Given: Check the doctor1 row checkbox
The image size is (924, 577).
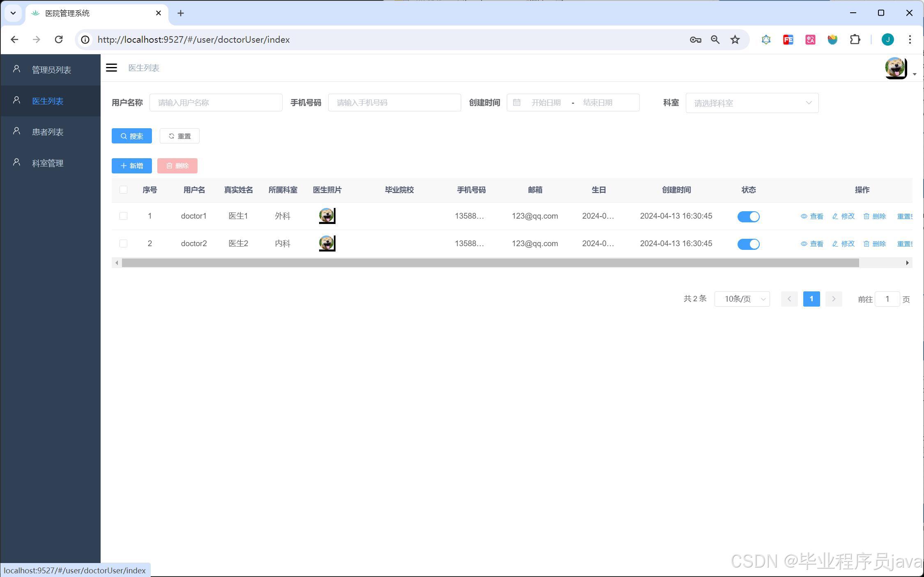Looking at the screenshot, I should pyautogui.click(x=123, y=216).
